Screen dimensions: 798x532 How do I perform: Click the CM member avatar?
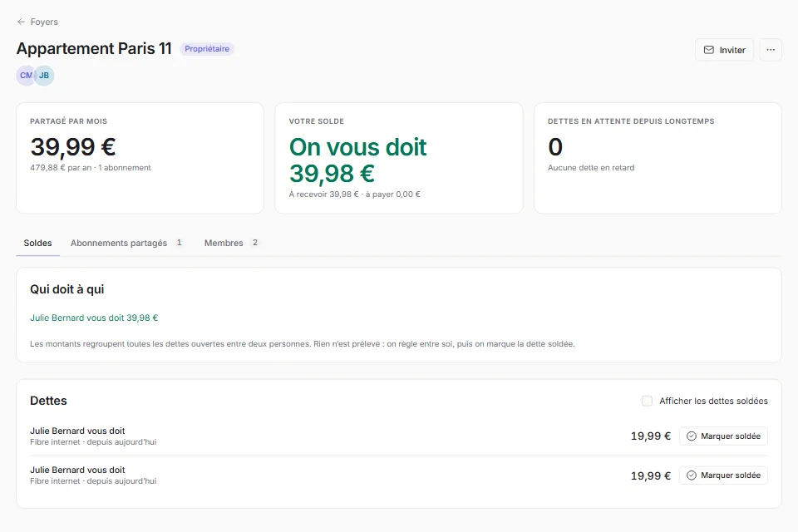(26, 76)
